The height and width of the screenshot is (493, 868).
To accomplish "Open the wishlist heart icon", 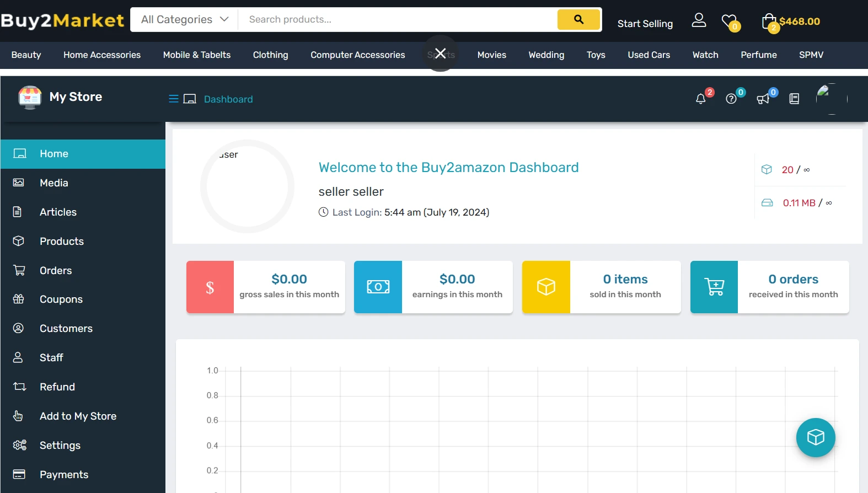I will pos(730,22).
